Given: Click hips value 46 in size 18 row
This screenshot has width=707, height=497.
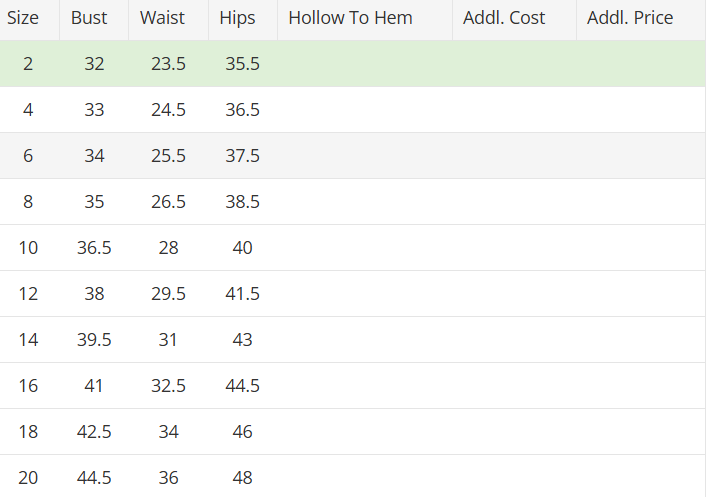Looking at the screenshot, I should (242, 432).
